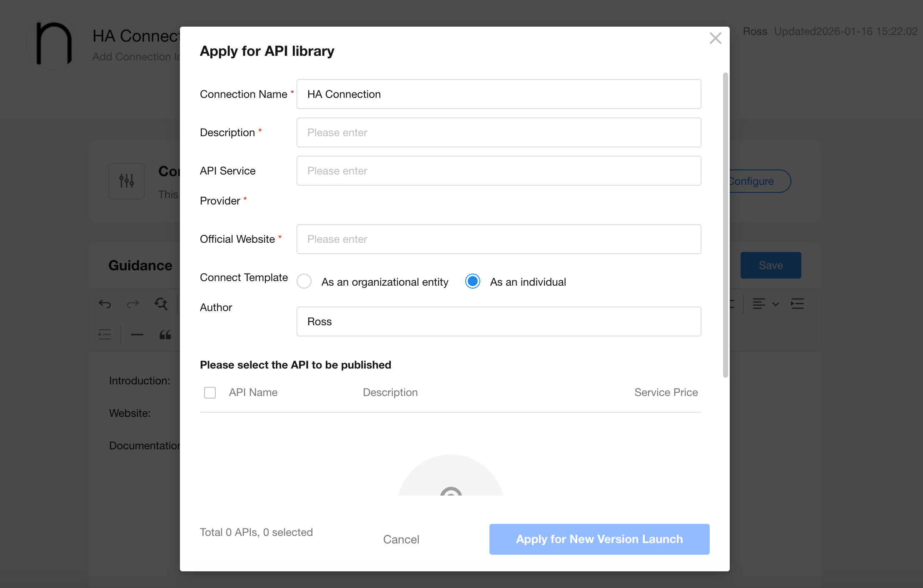Select 'As an organizational entity' radio option
Viewport: 923px width, 588px height.
pyautogui.click(x=304, y=282)
